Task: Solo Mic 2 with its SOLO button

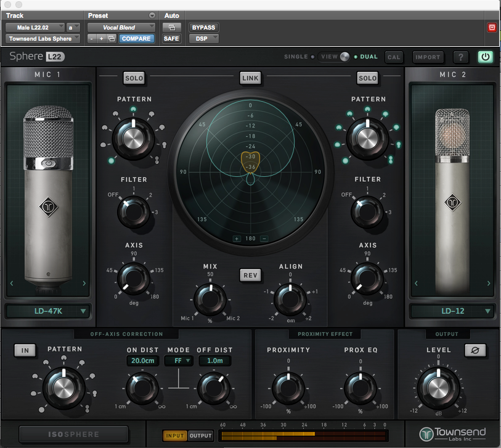Action: (367, 78)
